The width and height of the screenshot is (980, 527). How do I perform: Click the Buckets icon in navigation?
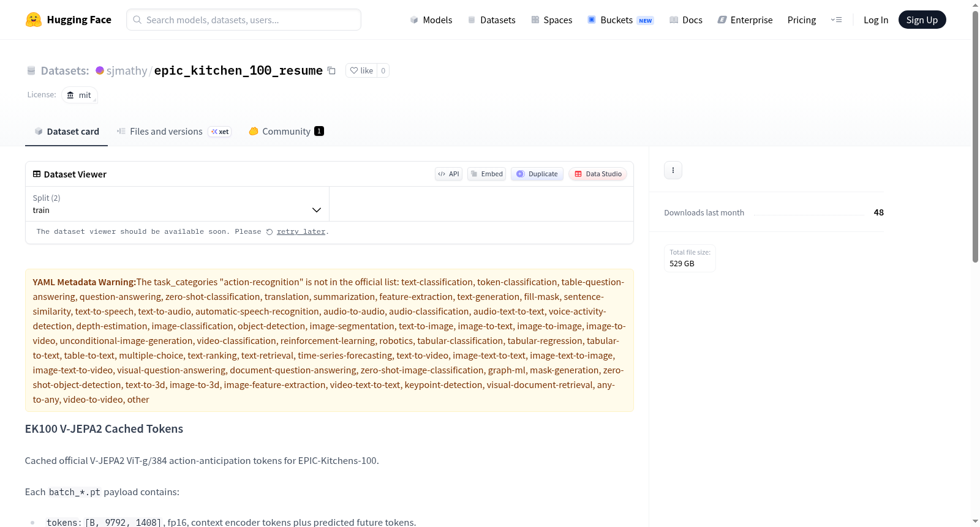point(592,20)
